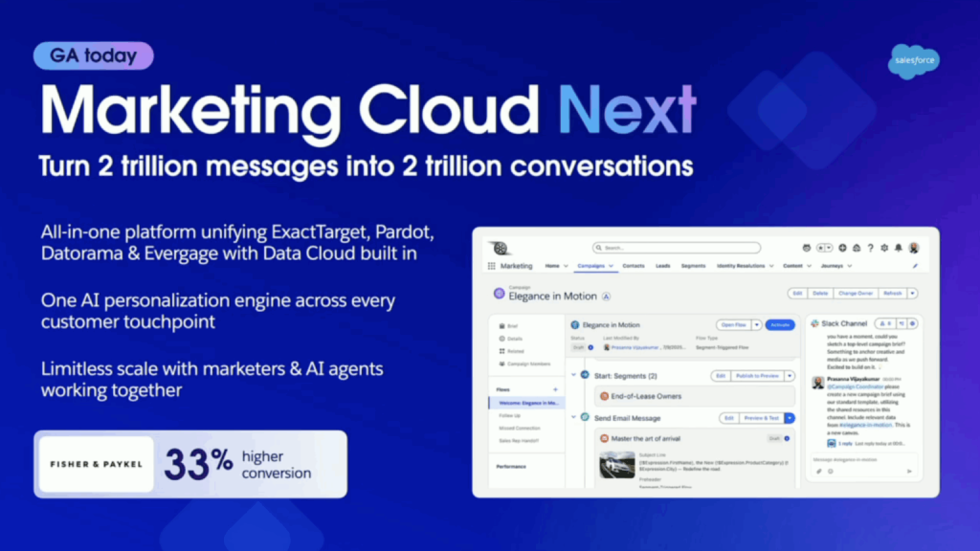Switch to the Leads tab
The image size is (980, 551).
click(x=662, y=266)
